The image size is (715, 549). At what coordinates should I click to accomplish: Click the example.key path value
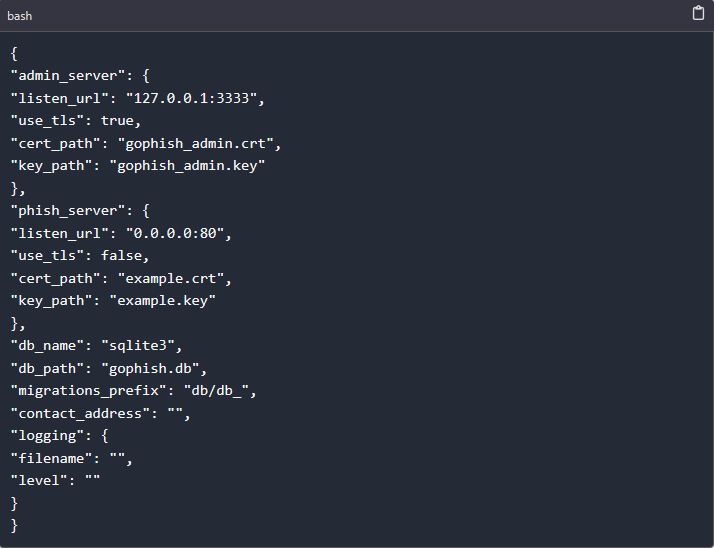162,300
